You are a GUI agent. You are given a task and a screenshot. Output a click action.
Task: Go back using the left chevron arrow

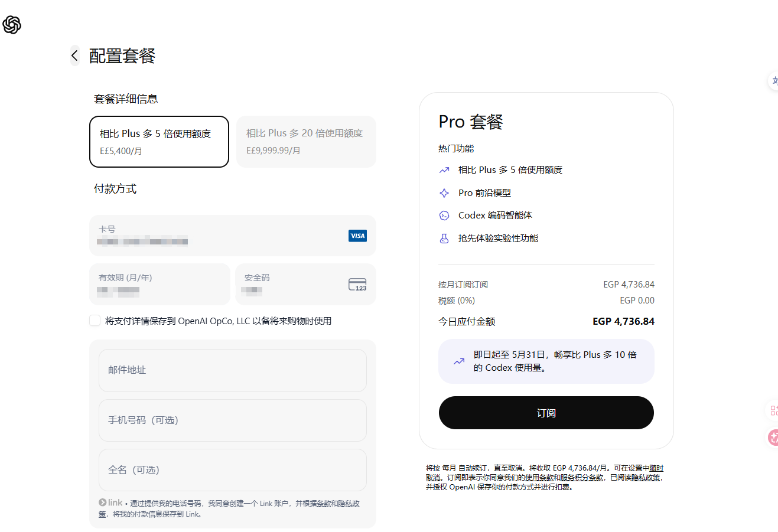click(x=74, y=56)
